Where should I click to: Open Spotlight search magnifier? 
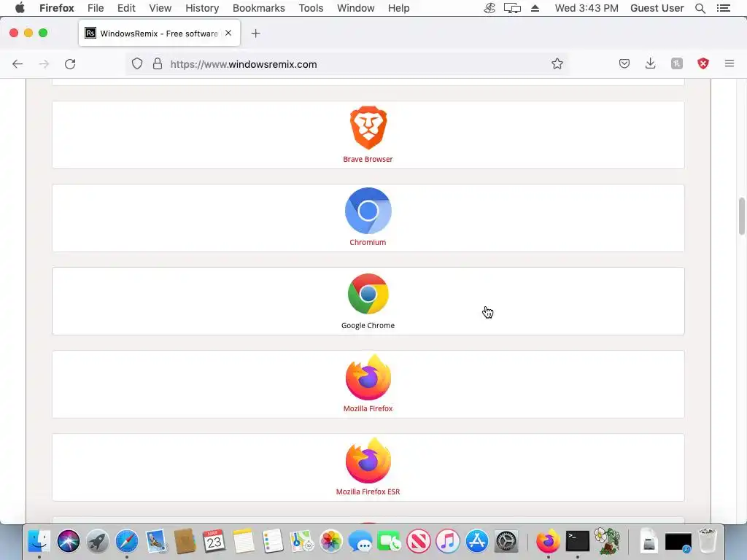[700, 8]
